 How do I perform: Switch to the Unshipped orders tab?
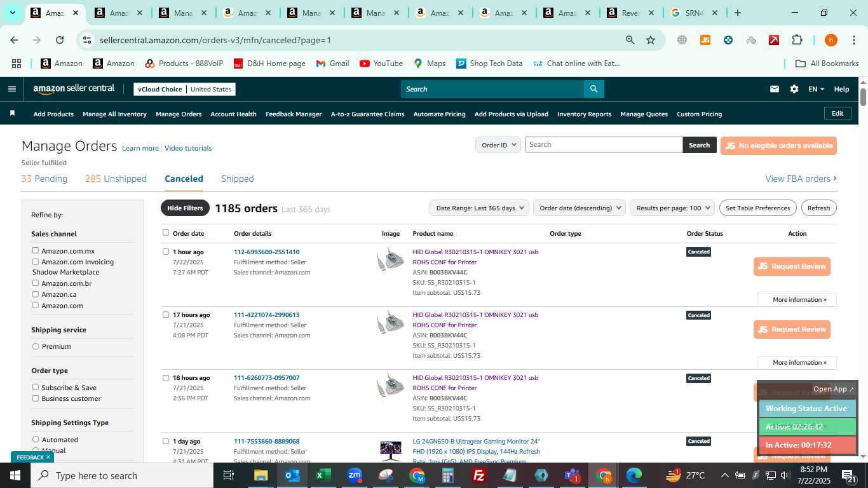click(x=116, y=179)
